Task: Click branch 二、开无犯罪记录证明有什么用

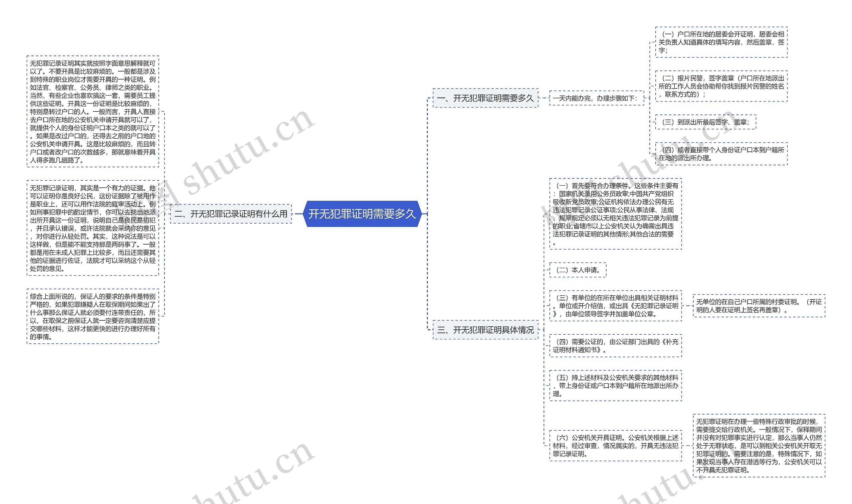Action: point(231,214)
